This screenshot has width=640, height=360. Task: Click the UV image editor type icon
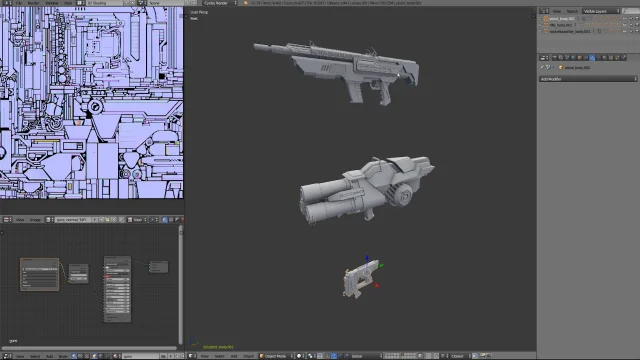[6, 220]
